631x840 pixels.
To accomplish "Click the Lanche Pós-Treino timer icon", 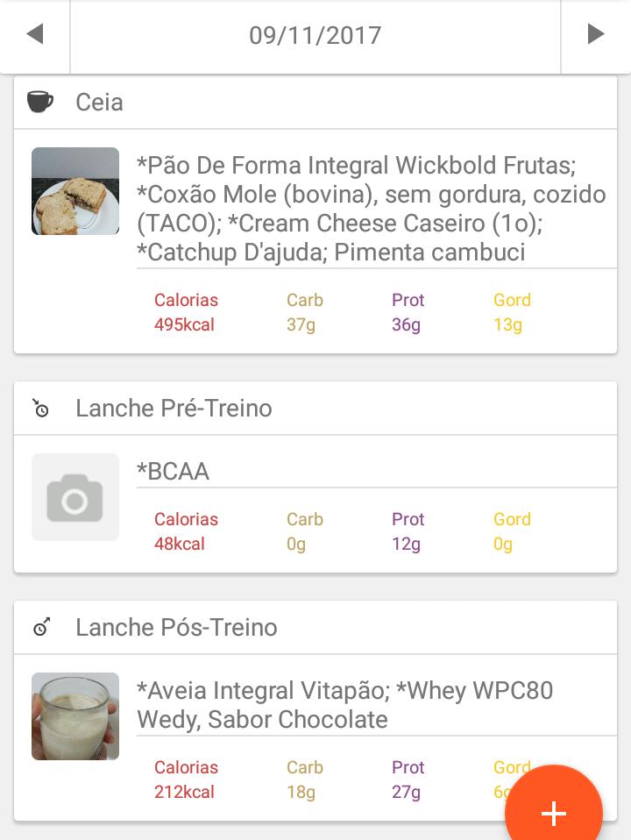I will pyautogui.click(x=42, y=627).
